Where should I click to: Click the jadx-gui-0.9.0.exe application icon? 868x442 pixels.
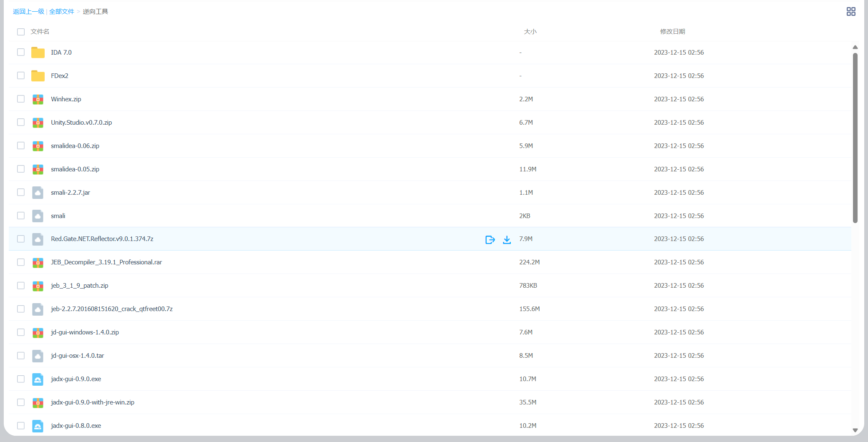tap(38, 379)
